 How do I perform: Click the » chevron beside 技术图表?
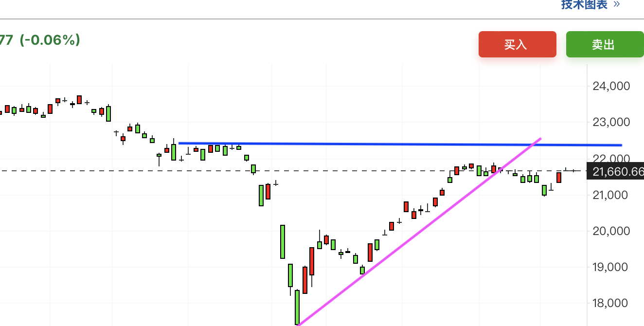(617, 4)
